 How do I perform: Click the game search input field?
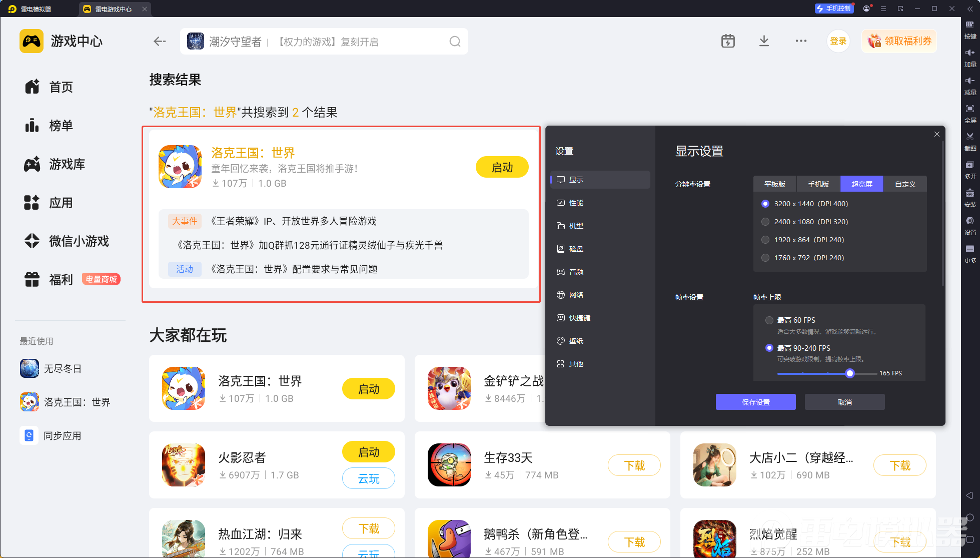pos(320,42)
